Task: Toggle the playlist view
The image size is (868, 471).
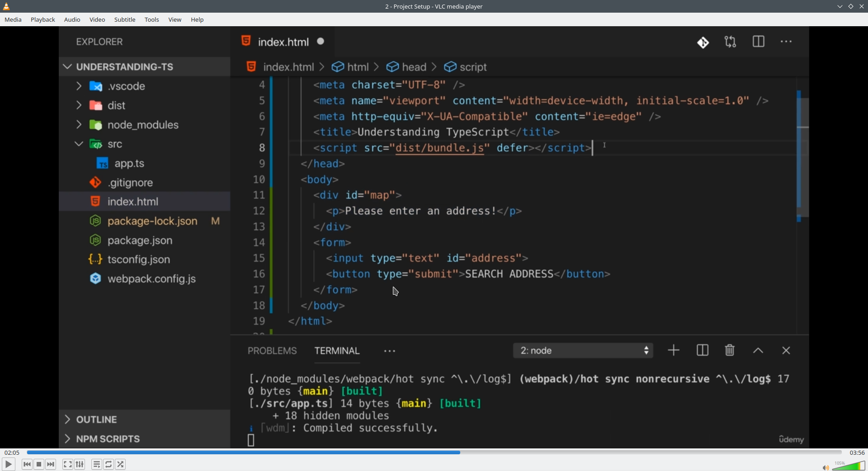Action: (96, 464)
